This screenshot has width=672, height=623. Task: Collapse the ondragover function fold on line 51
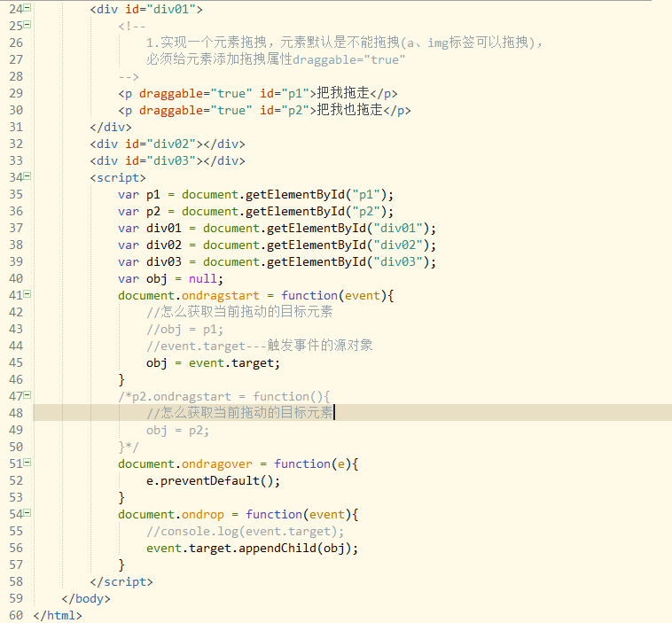pyautogui.click(x=27, y=463)
